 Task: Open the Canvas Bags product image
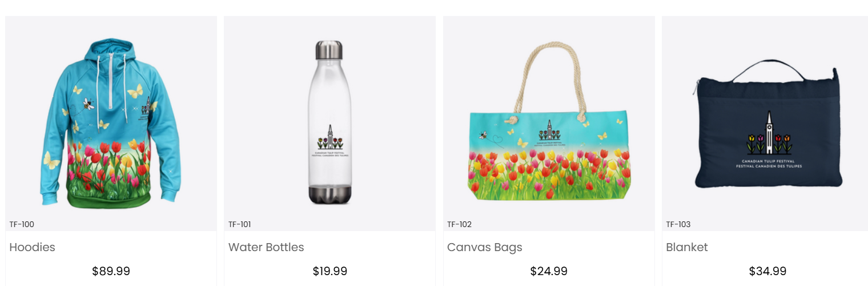pos(549,124)
